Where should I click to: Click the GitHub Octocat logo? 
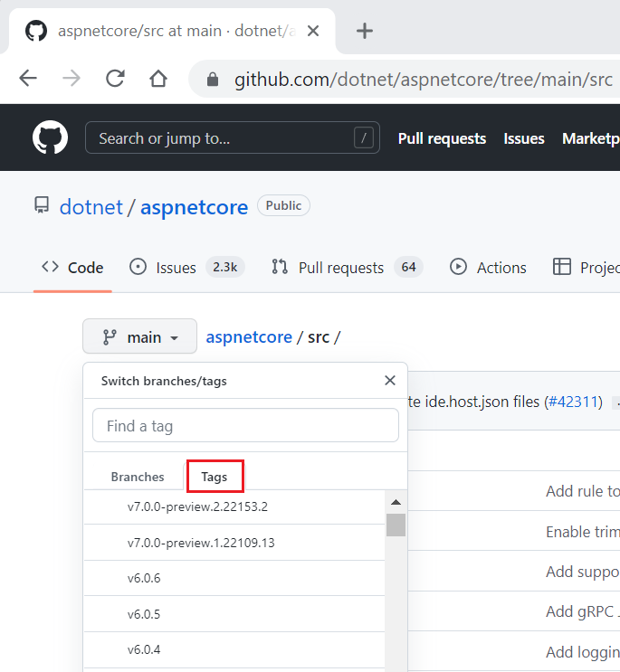(50, 138)
